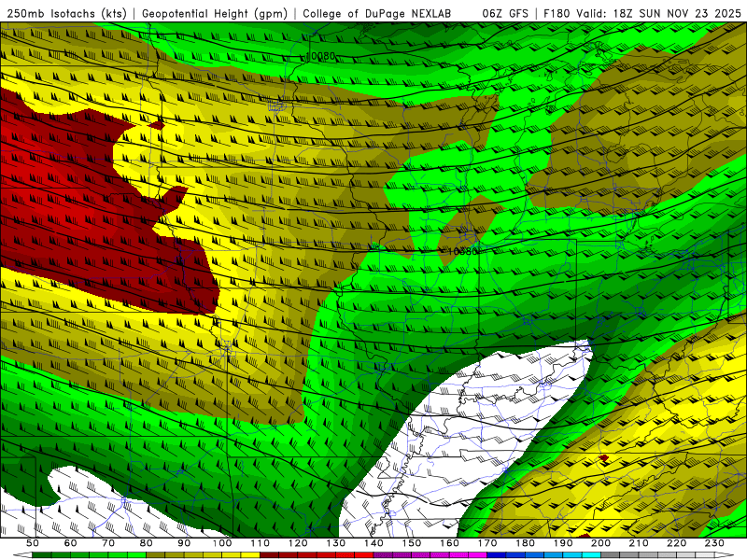Click the right arrow cap of the color bar
Image resolution: width=747 pixels, height=560 pixels.
point(725,555)
